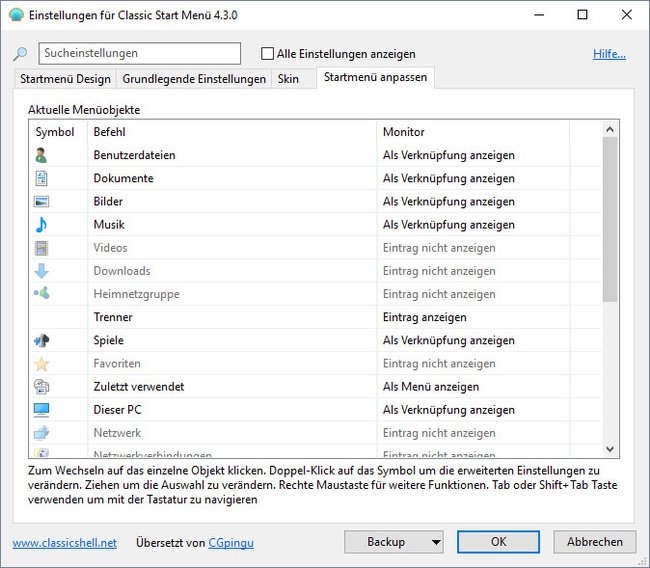650x568 pixels.
Task: Focus the Sucheinstellungen search field
Action: point(140,53)
